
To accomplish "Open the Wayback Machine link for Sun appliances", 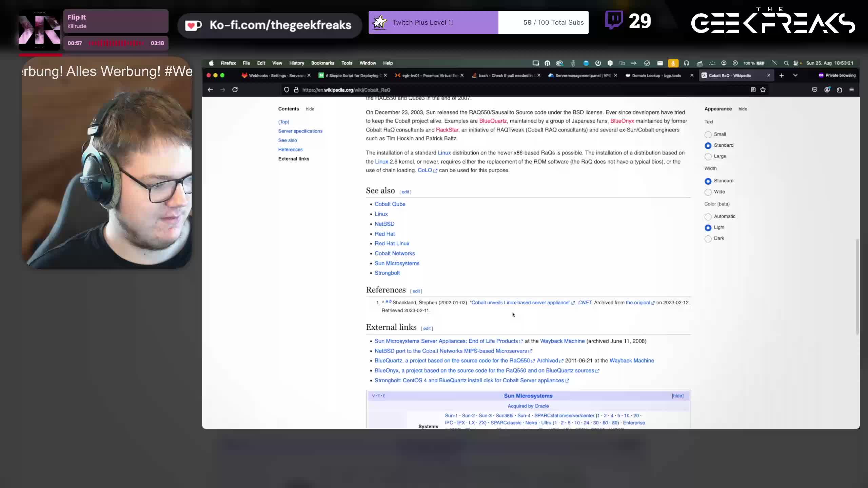I will coord(562,341).
